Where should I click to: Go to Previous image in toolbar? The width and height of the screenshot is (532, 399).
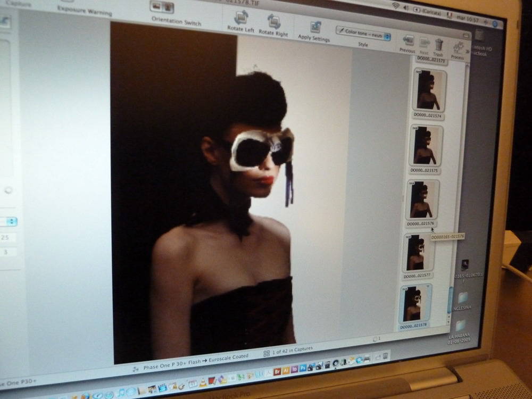[408, 41]
